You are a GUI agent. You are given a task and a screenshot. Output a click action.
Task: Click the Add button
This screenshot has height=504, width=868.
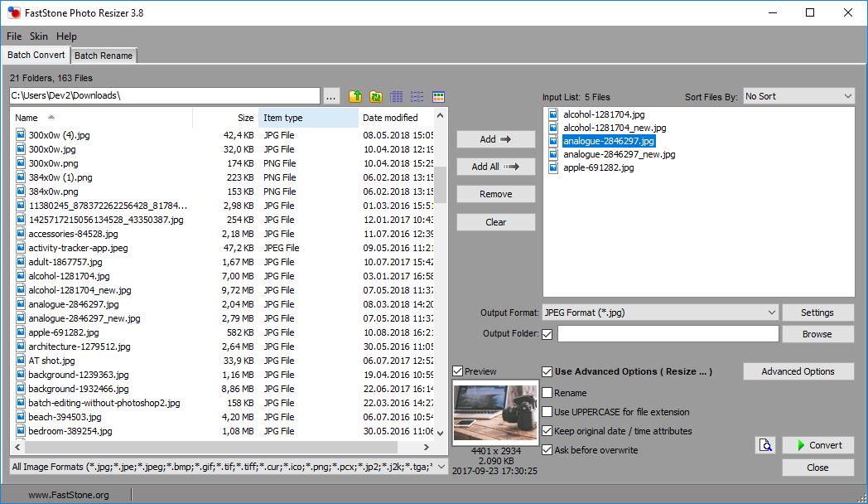(496, 139)
